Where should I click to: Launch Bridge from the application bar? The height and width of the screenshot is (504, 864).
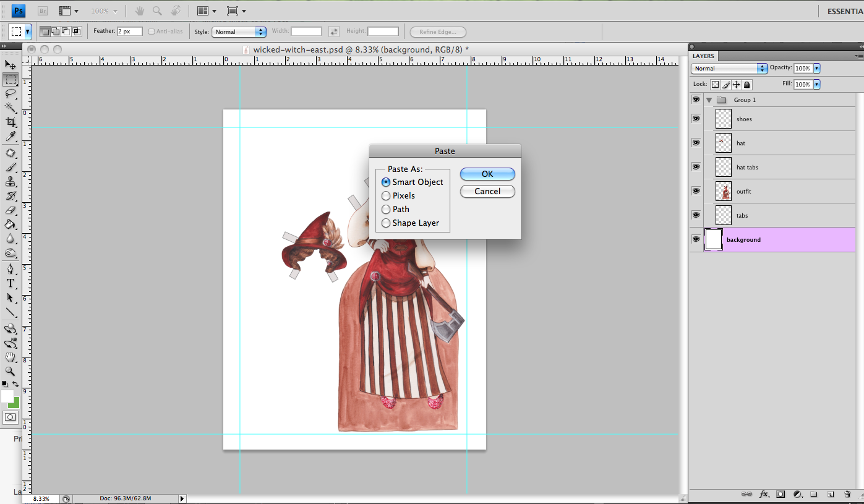click(43, 11)
